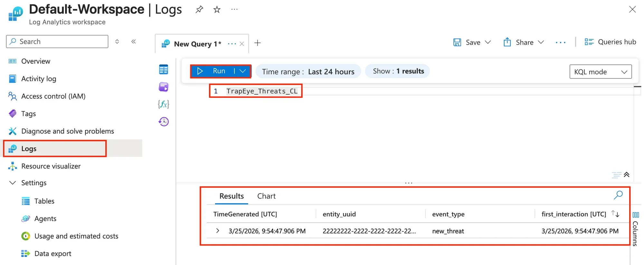
Task: Click the Data export icon
Action: tap(26, 253)
